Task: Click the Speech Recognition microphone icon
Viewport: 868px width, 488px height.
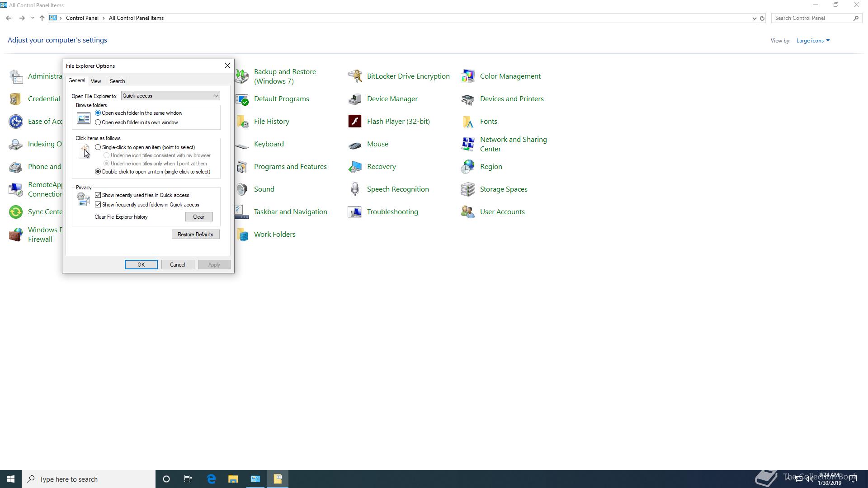Action: click(x=355, y=189)
